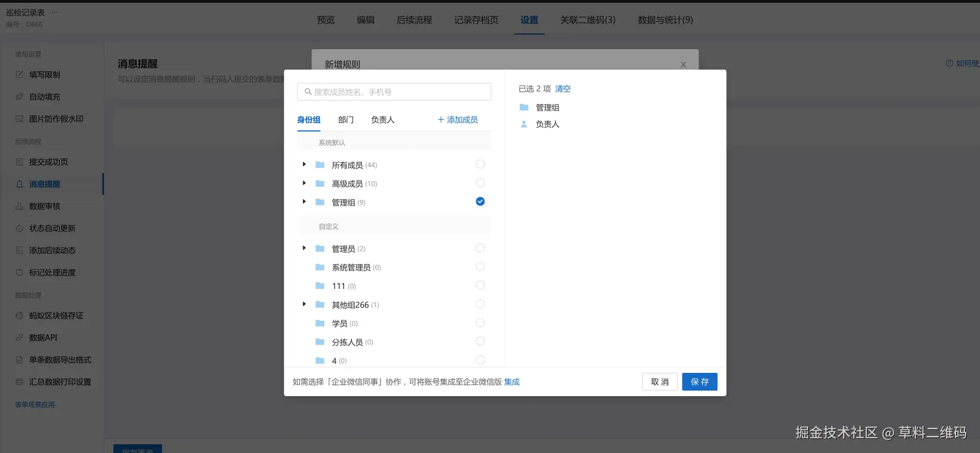Click person icon of 负责人 in selected list
This screenshot has height=453, width=980.
(x=524, y=124)
